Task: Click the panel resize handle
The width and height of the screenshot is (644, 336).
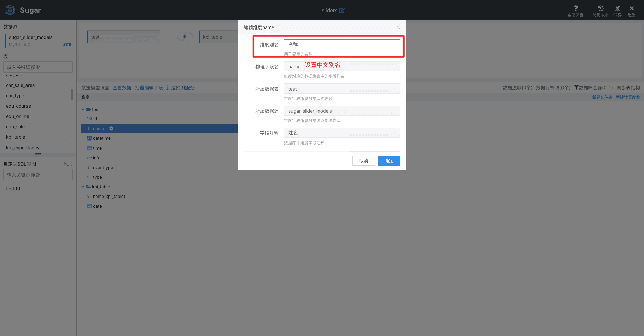Action: 38,155
